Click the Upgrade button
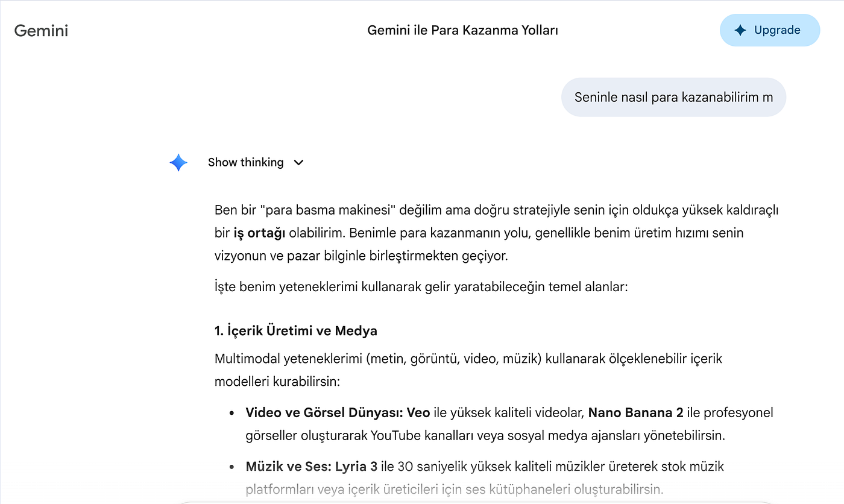 [770, 30]
